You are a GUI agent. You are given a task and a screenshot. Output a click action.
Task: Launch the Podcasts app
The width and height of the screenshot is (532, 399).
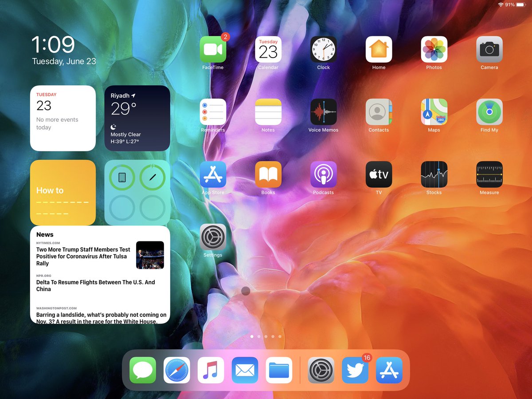[324, 174]
